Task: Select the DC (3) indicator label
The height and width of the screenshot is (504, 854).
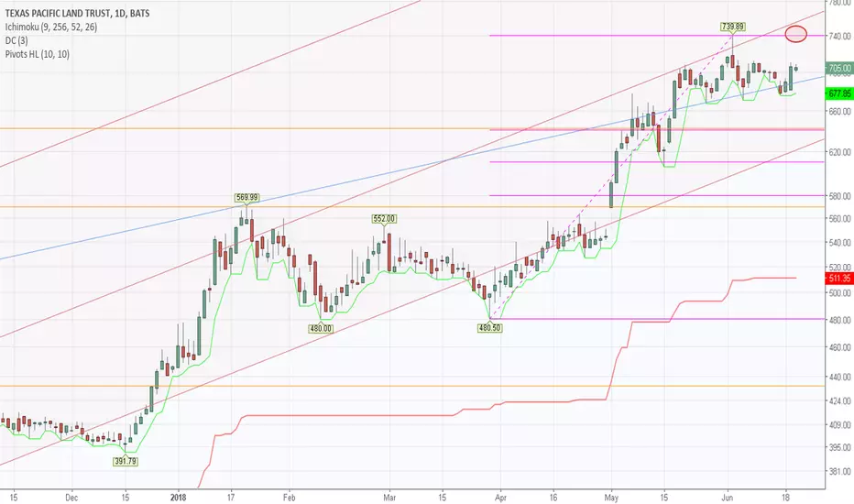Action: coord(16,40)
